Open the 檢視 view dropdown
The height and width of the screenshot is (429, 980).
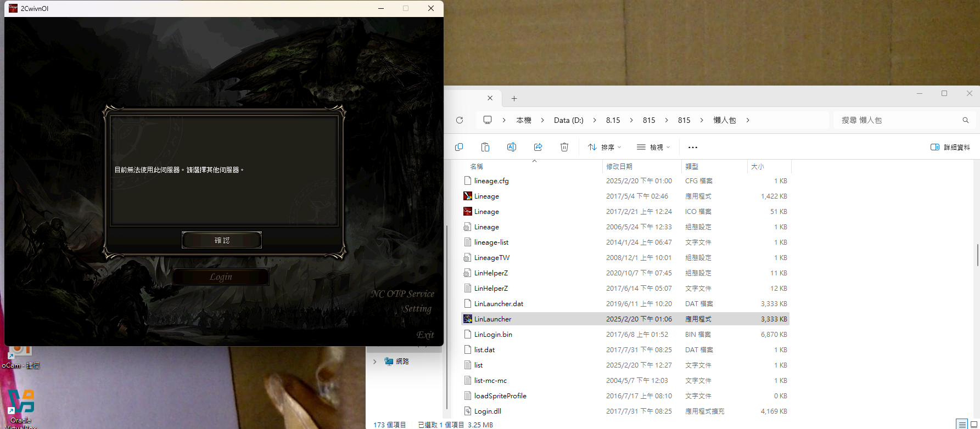[653, 147]
